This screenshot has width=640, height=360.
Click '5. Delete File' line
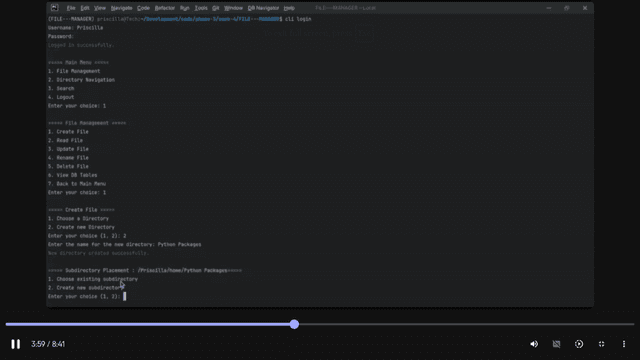click(68, 167)
